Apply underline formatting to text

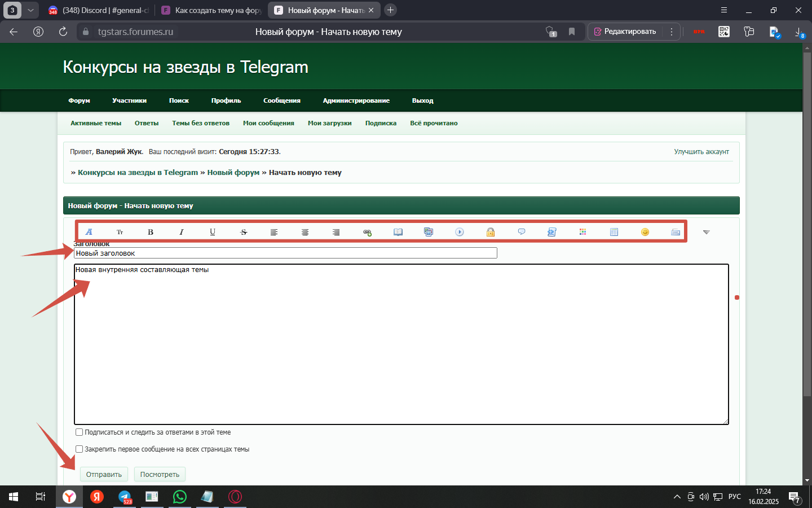pyautogui.click(x=213, y=232)
